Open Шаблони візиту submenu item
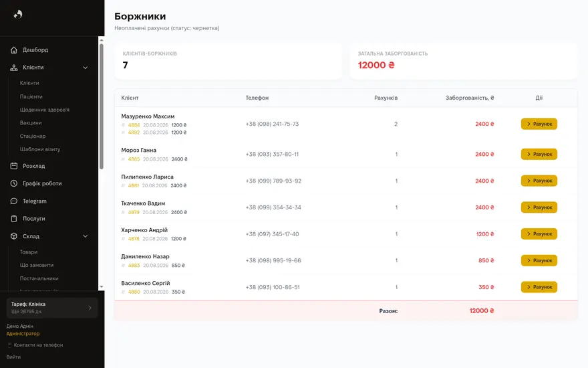 [x=40, y=149]
